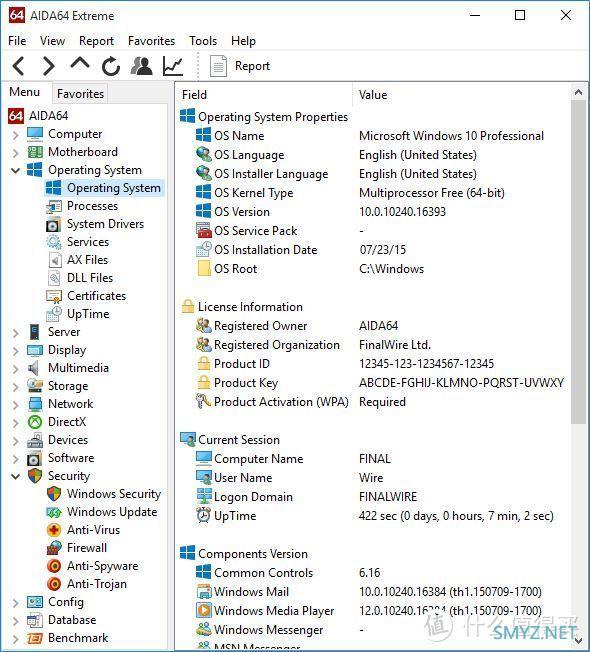Open the Tools menu
This screenshot has height=652, width=590.
pos(203,41)
